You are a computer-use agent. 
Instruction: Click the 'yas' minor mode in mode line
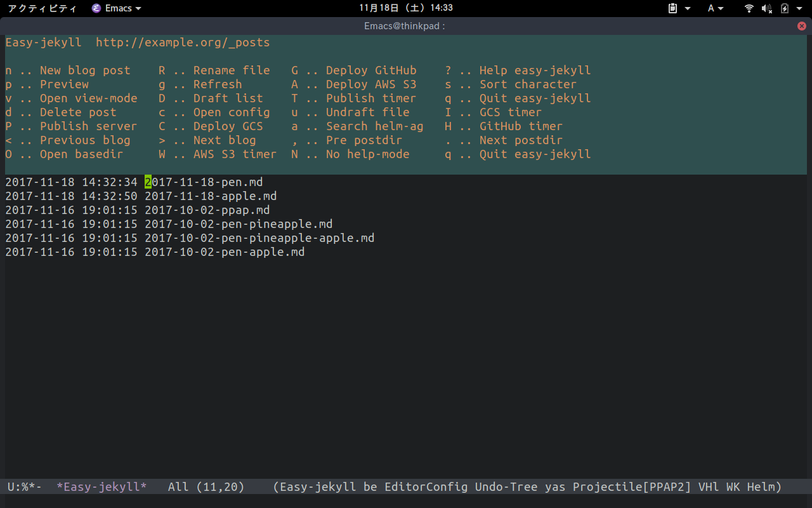tap(555, 487)
